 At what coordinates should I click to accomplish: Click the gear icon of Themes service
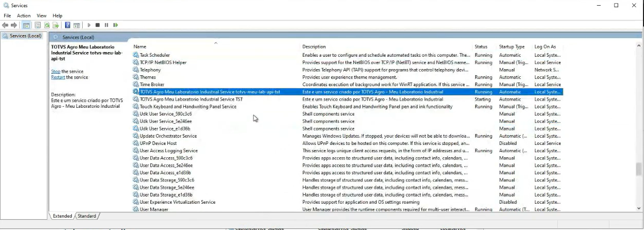[x=136, y=77]
